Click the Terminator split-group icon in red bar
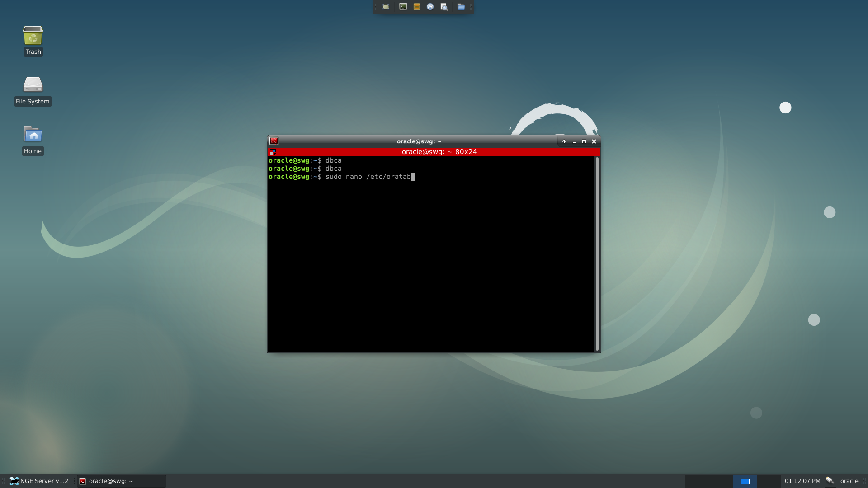The image size is (868, 488). pyautogui.click(x=273, y=152)
